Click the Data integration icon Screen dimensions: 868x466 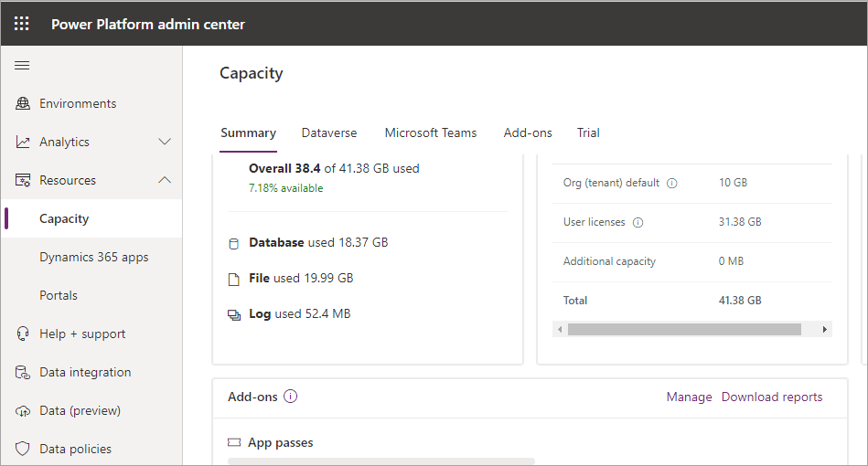[x=23, y=373]
